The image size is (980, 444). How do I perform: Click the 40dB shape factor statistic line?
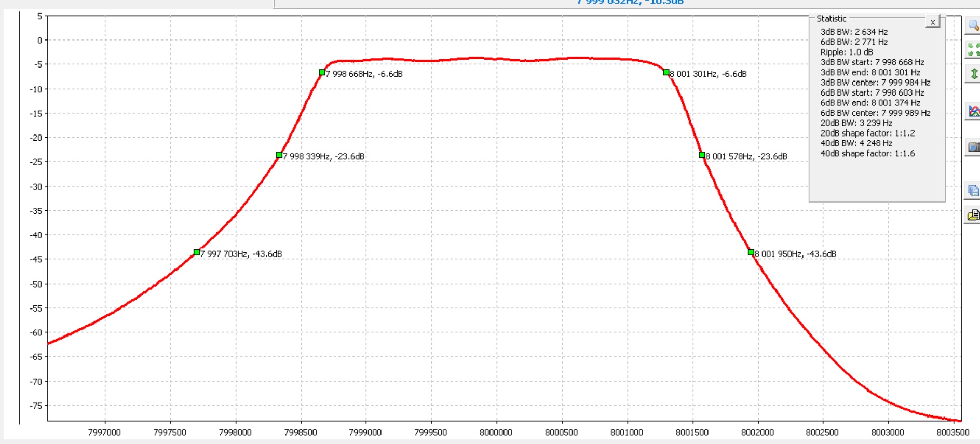pos(867,153)
